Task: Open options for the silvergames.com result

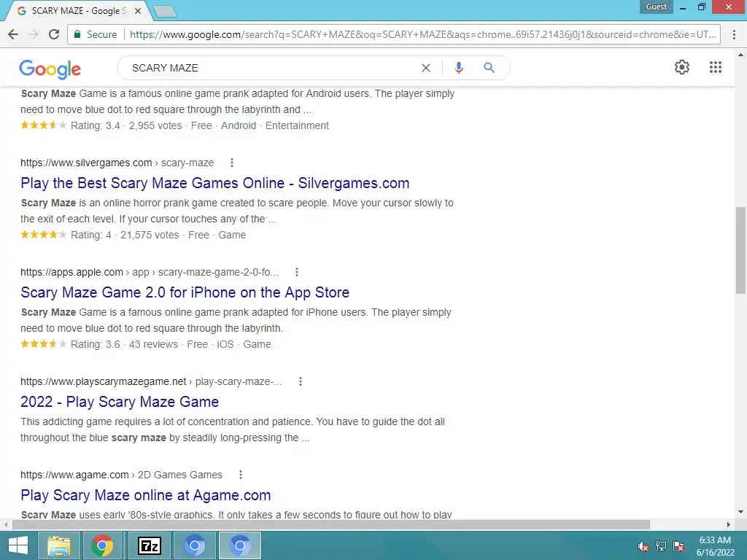Action: 232,163
